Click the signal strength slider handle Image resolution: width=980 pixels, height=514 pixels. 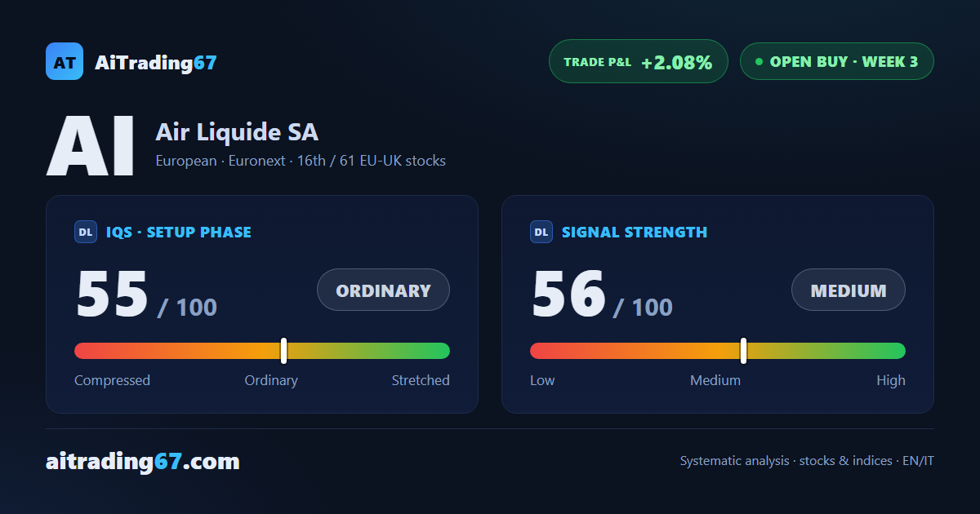(744, 351)
